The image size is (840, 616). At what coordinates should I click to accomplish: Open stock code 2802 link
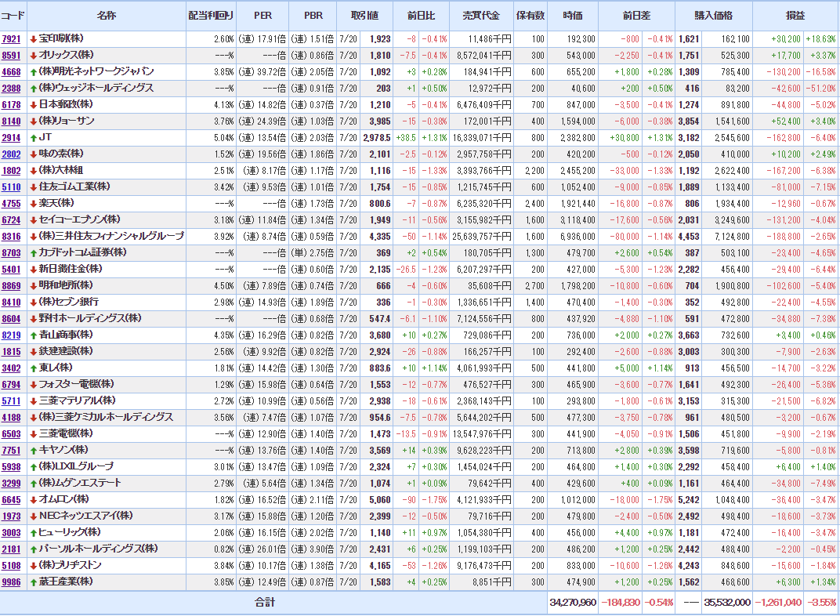(12, 154)
